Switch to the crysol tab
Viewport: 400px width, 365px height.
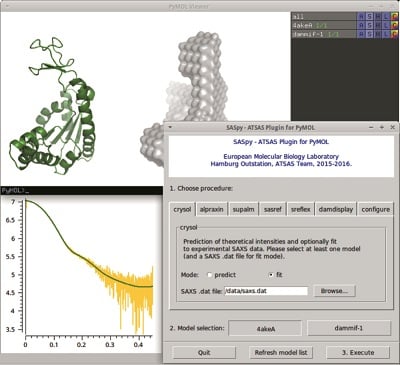click(x=182, y=209)
